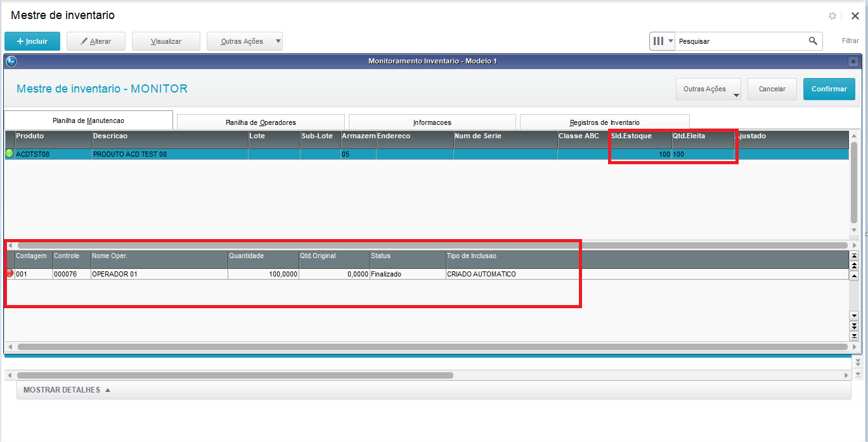Expand the MOSTRAR DETALHES section
This screenshot has width=868, height=442.
pos(67,390)
